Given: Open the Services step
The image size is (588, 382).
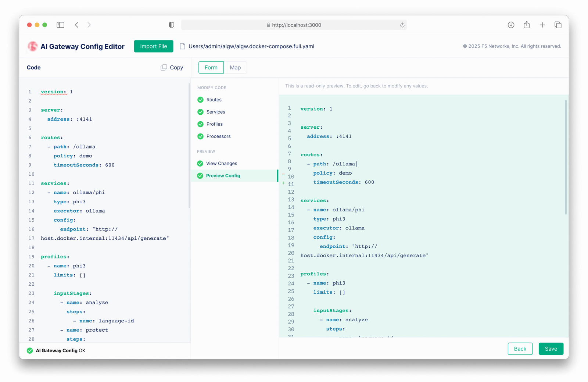Looking at the screenshot, I should (216, 112).
